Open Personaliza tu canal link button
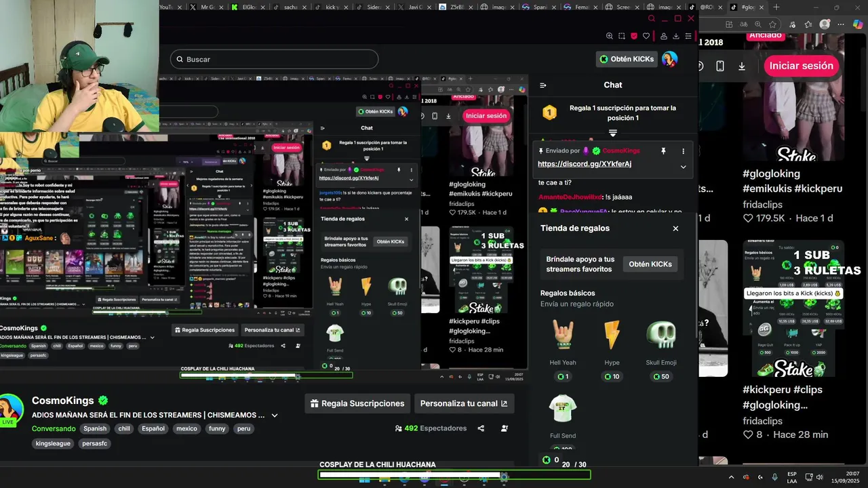 click(465, 403)
